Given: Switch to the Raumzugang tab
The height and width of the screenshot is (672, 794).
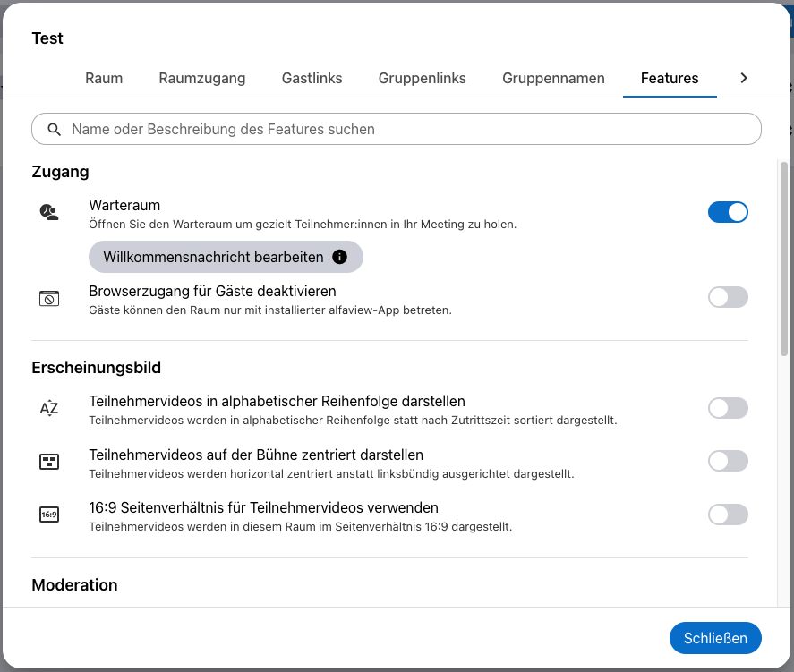Looking at the screenshot, I should coord(202,78).
